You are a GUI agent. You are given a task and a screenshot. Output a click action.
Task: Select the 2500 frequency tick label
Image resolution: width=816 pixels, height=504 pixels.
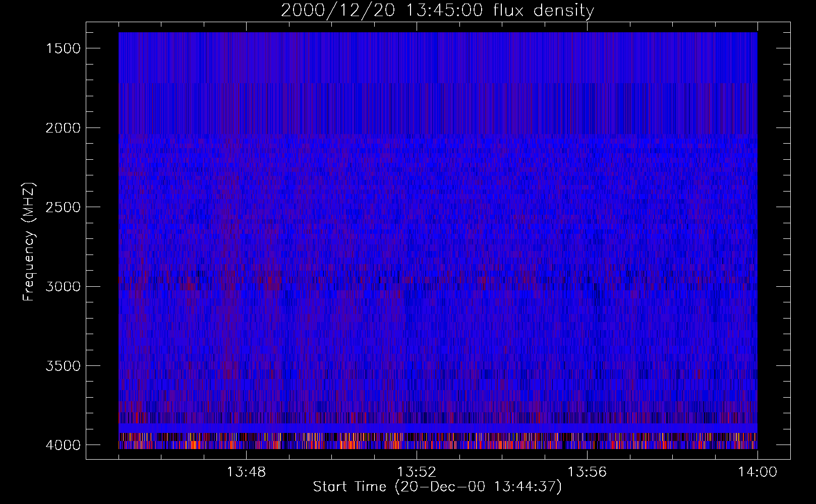pyautogui.click(x=63, y=207)
